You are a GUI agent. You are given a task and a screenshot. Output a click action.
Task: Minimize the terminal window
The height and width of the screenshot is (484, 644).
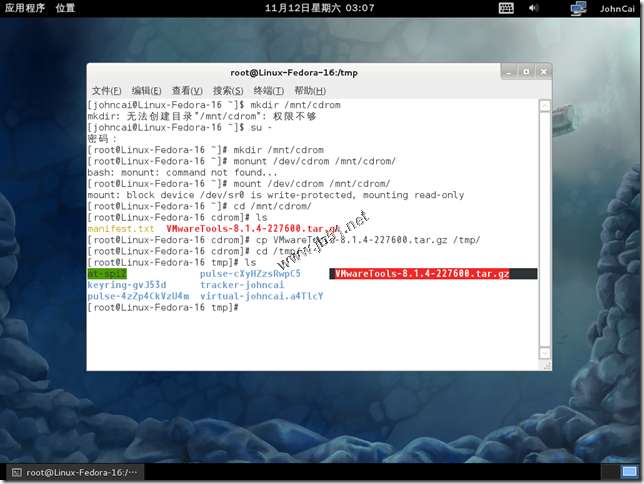coord(509,72)
